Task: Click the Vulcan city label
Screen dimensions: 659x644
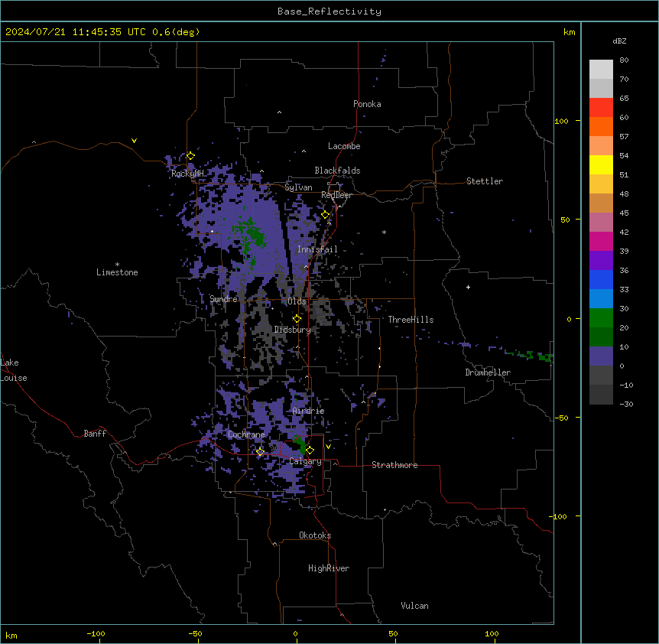Action: [x=415, y=606]
